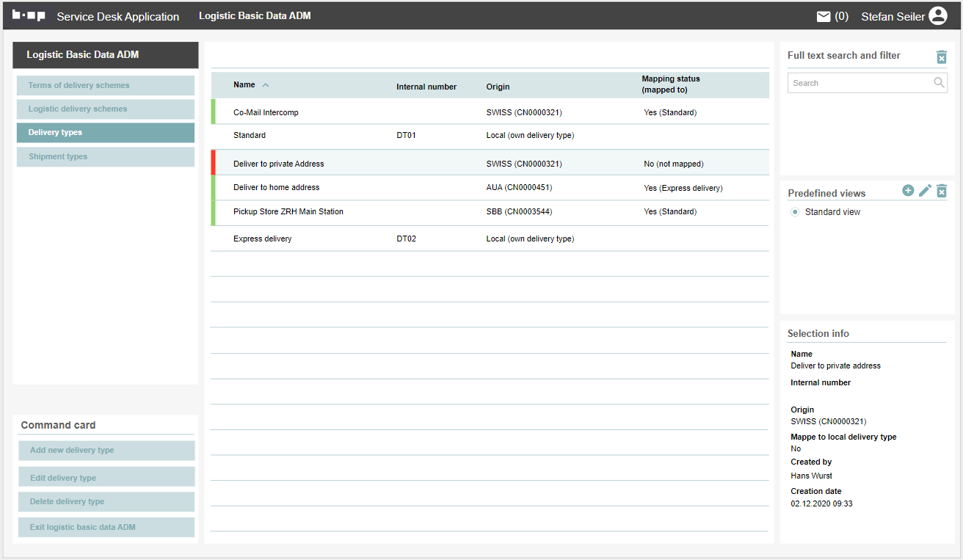Delete the selected predefined view
This screenshot has width=963, height=560.
click(942, 191)
